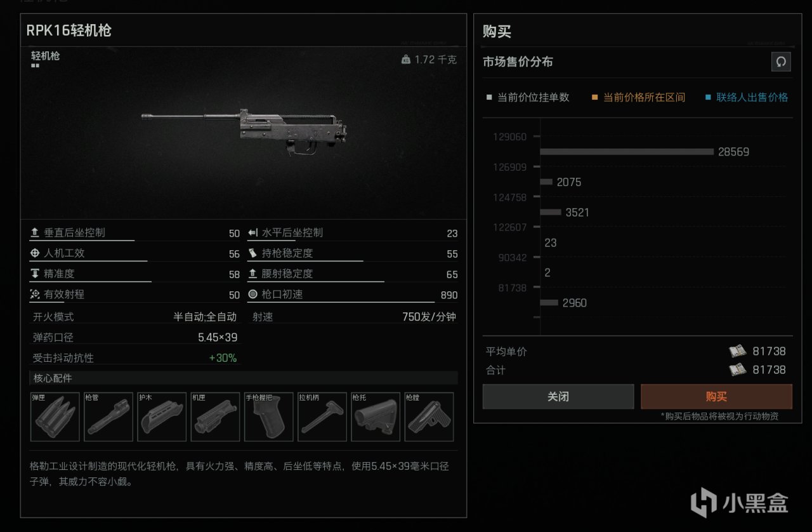The height and width of the screenshot is (532, 812).
Task: Click the 购买 purchase button
Action: coord(716,397)
